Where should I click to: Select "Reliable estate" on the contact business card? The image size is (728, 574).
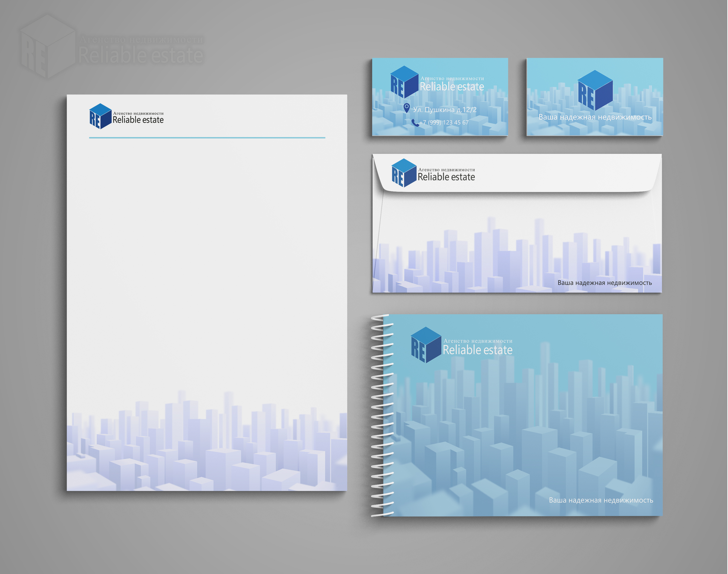[x=452, y=87]
